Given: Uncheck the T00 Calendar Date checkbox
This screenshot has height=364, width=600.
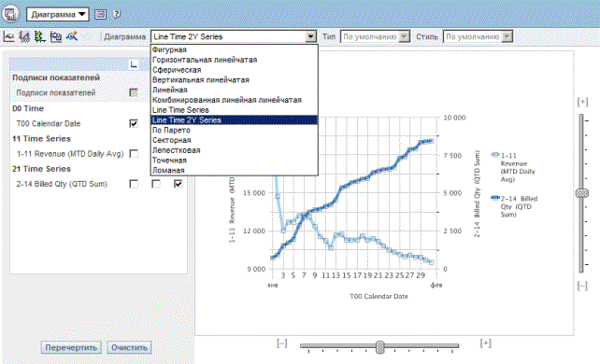Looking at the screenshot, I should coord(134,123).
